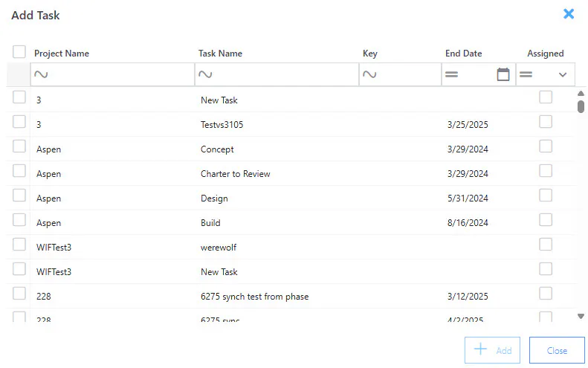Expand the Assigned filter dropdown chevron

tap(563, 74)
